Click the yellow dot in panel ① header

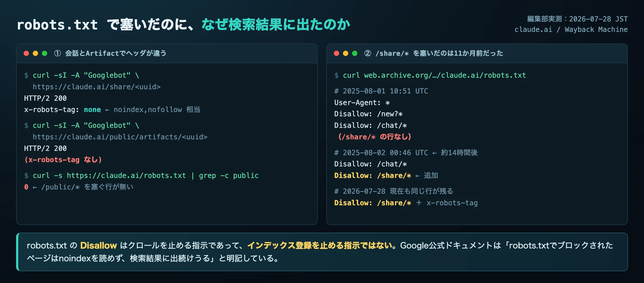35,53
